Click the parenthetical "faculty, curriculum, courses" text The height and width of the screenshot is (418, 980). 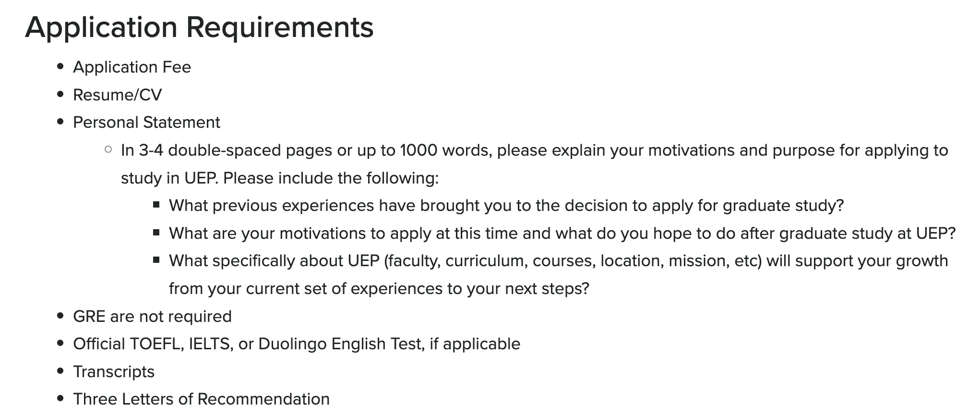(x=490, y=261)
